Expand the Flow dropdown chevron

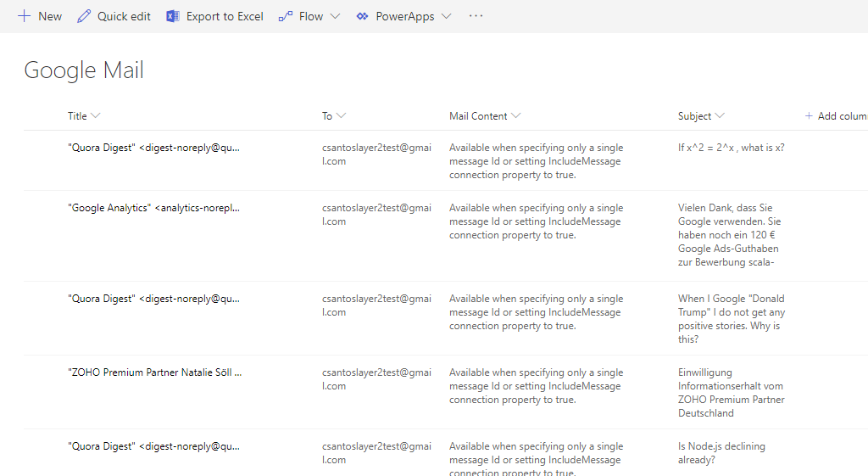click(335, 16)
